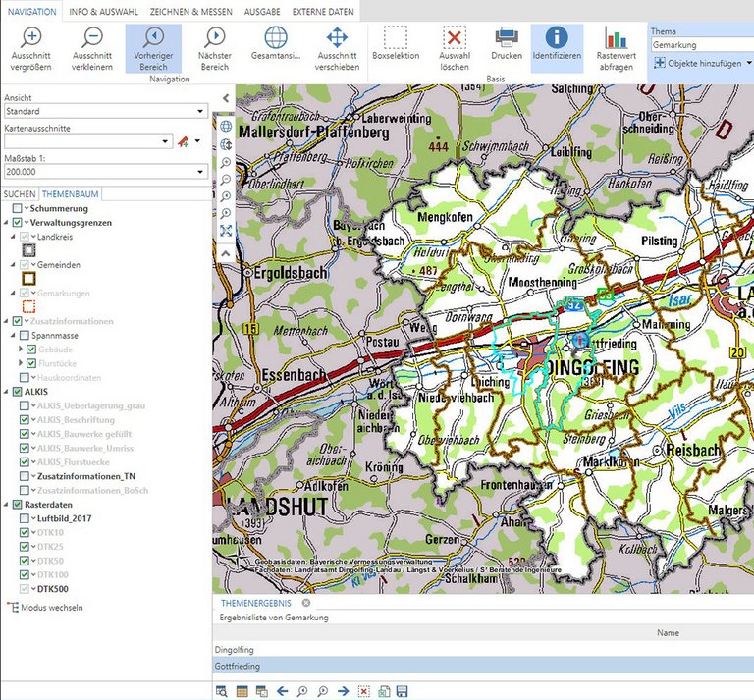Click map toolbar zoom-in magnifier
This screenshot has height=700, width=754.
pyautogui.click(x=226, y=163)
